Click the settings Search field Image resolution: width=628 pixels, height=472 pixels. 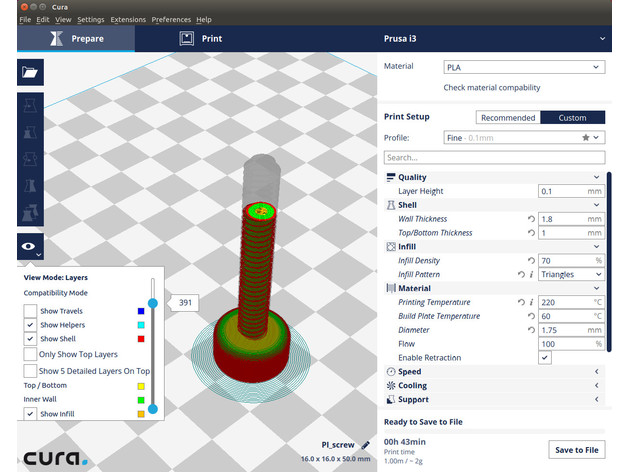click(x=494, y=157)
